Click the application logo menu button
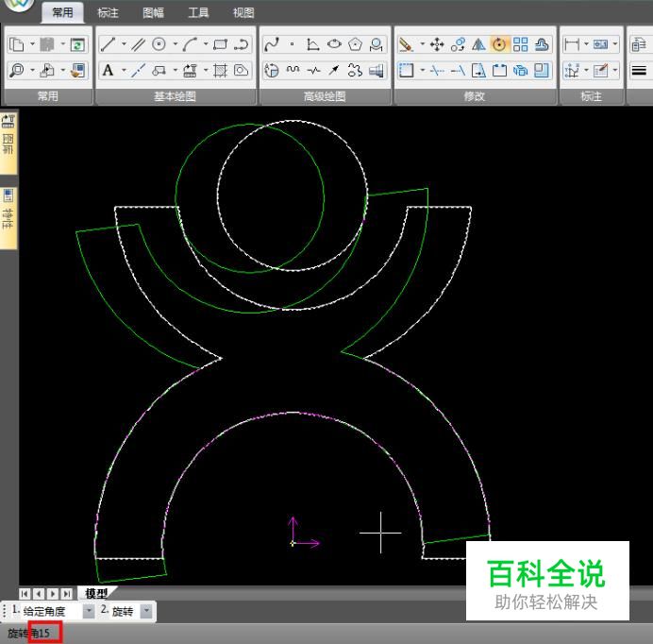653x644 pixels. 17,5
